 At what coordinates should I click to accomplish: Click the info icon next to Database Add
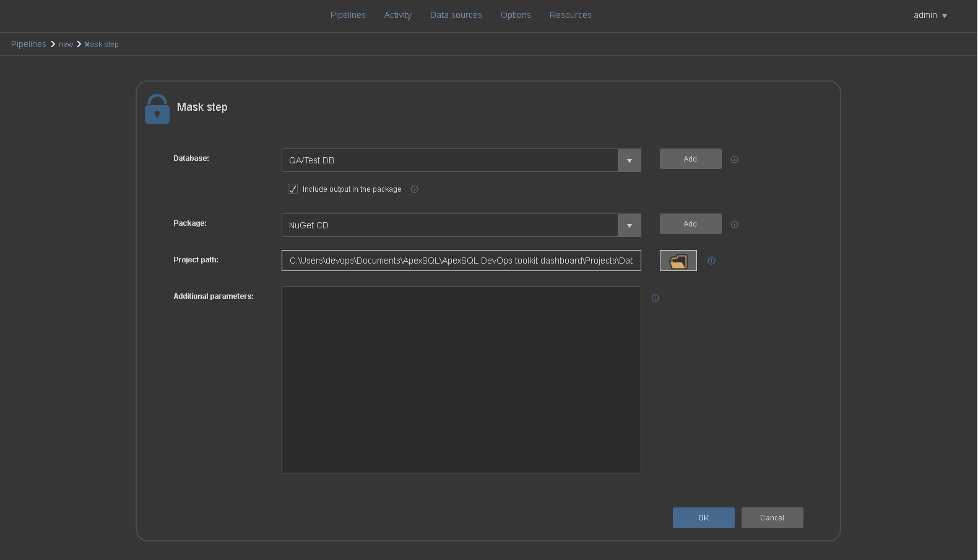pyautogui.click(x=734, y=160)
